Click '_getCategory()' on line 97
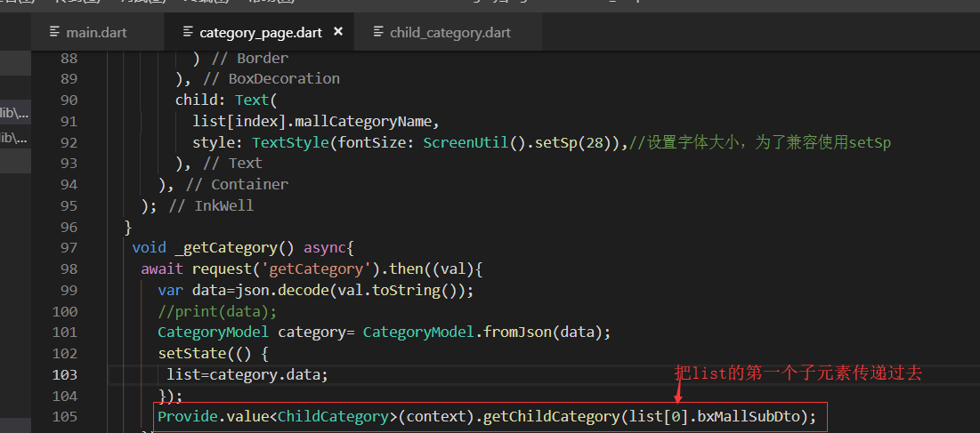The image size is (980, 433). [x=234, y=248]
